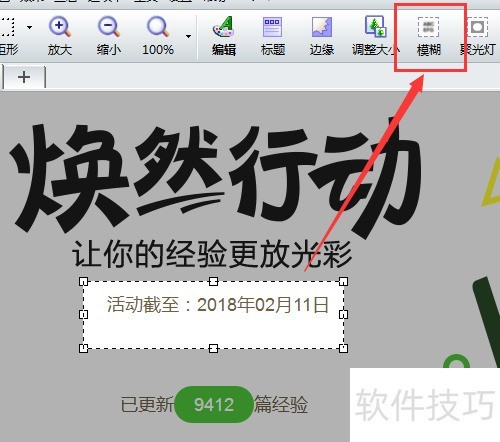This screenshot has height=442, width=500.
Task: Click the Zoom In (放大) tool
Action: [60, 36]
